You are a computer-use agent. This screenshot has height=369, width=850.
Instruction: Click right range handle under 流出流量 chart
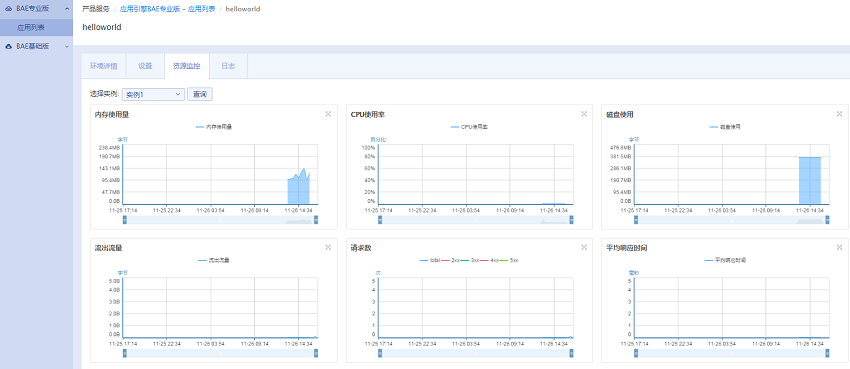[x=316, y=353]
